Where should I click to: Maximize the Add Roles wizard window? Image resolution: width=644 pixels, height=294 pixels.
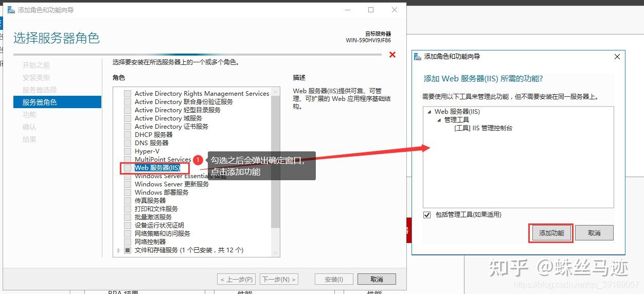coord(371,10)
